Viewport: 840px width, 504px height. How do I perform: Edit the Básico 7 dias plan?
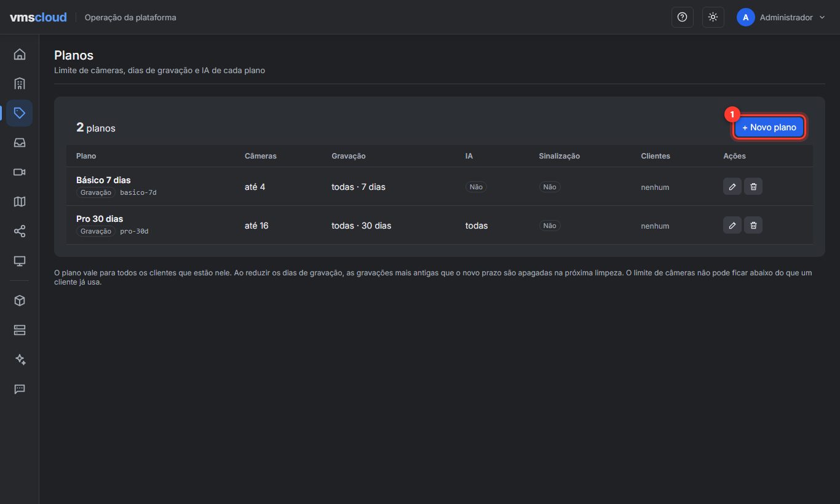click(732, 186)
